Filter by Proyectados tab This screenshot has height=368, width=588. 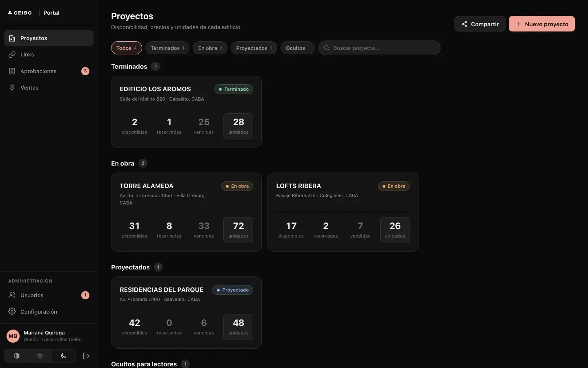click(x=254, y=48)
